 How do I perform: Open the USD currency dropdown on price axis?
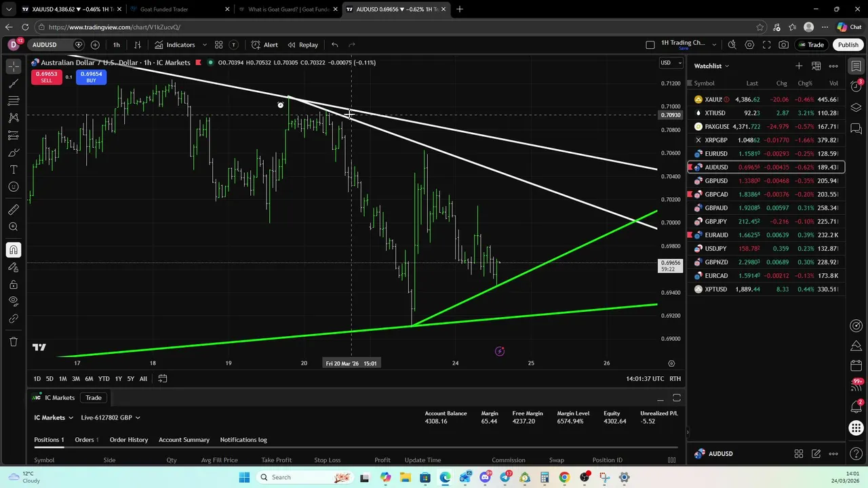[x=671, y=62]
